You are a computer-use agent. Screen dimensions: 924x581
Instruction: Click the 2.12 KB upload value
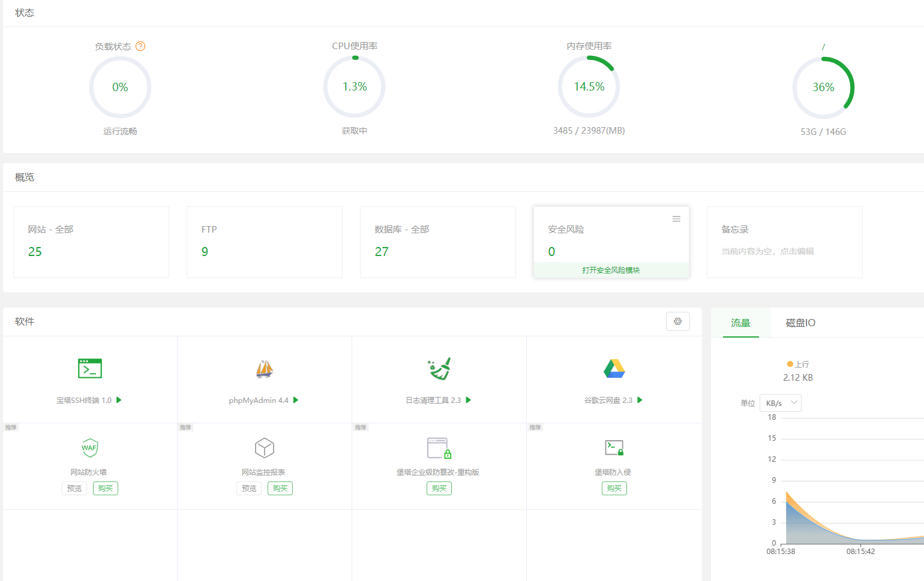pos(798,378)
